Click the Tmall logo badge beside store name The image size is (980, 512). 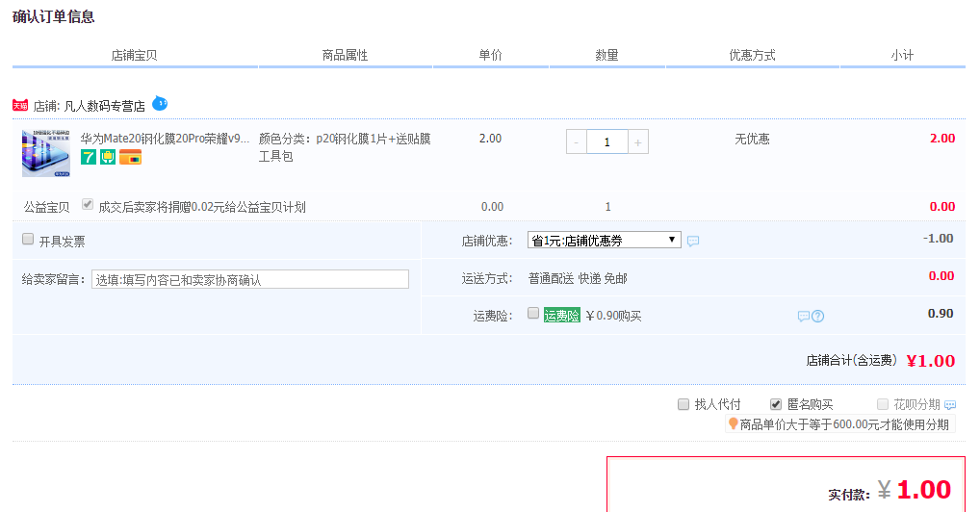20,106
